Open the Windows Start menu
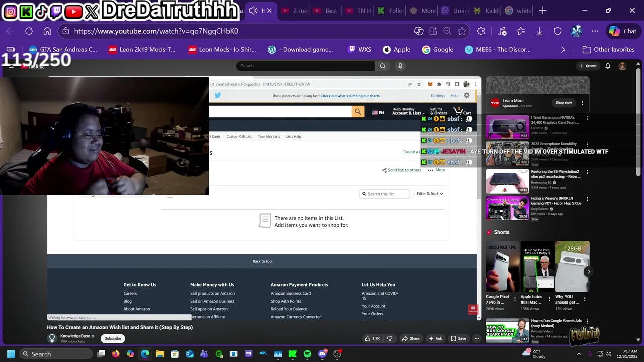The height and width of the screenshot is (362, 644). [11, 354]
